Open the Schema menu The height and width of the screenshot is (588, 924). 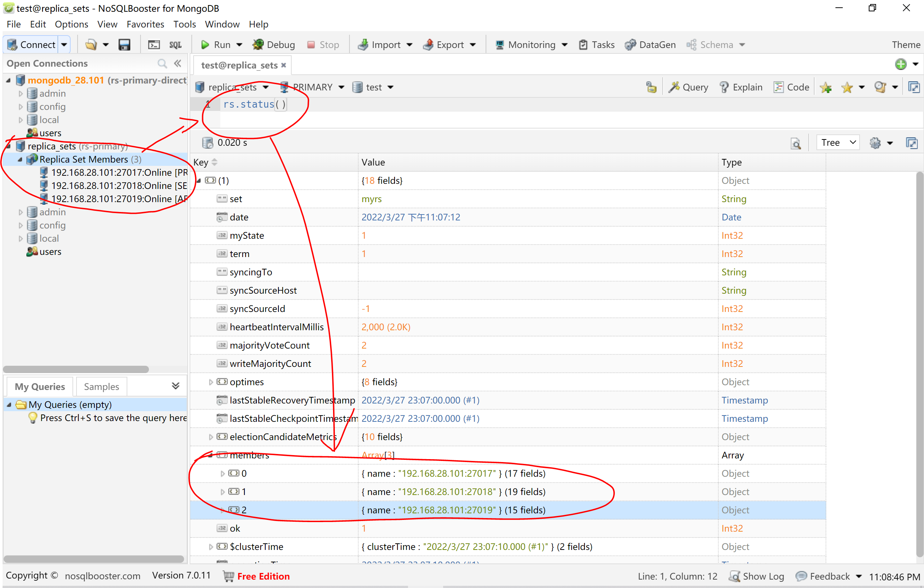point(716,45)
